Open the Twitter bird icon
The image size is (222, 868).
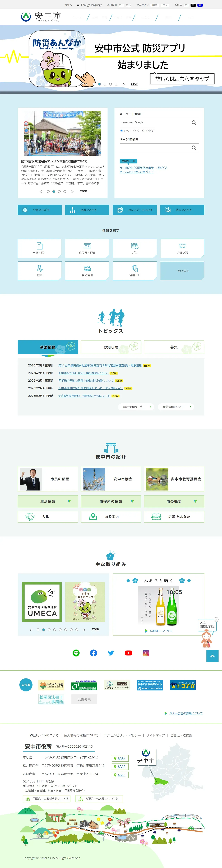point(111,653)
